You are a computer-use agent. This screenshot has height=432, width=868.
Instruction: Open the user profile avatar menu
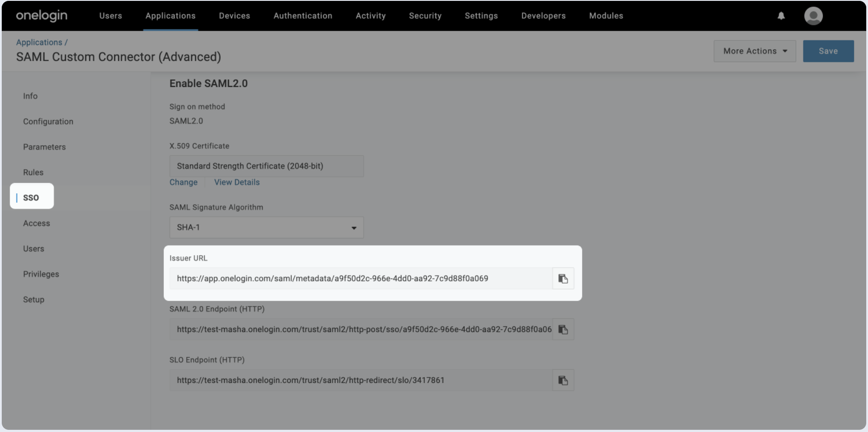(x=813, y=16)
